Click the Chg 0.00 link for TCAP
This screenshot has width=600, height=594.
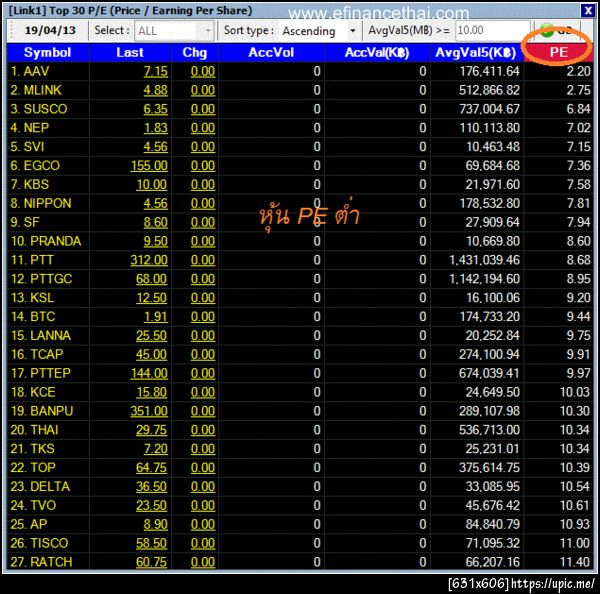(x=203, y=354)
